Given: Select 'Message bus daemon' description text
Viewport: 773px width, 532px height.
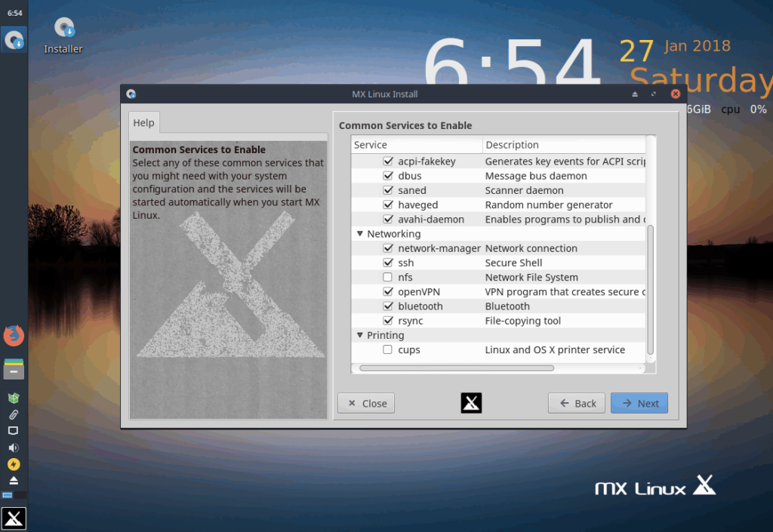Looking at the screenshot, I should (x=536, y=176).
